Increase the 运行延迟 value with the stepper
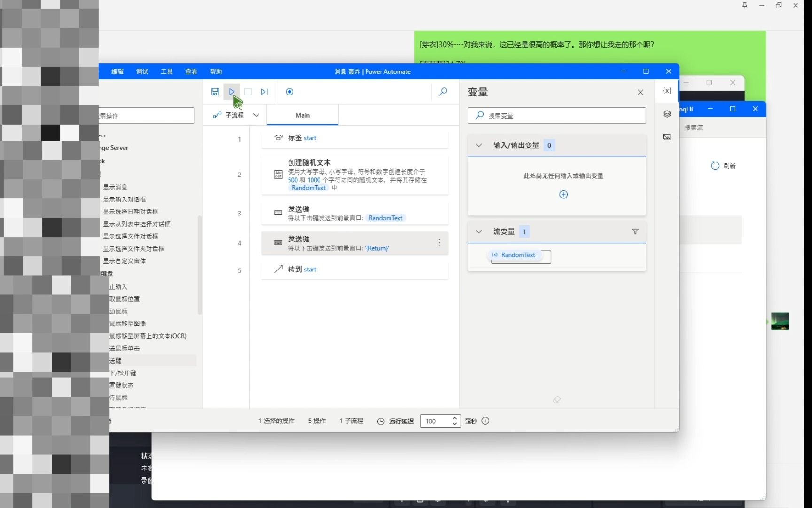812x508 pixels. tap(454, 418)
